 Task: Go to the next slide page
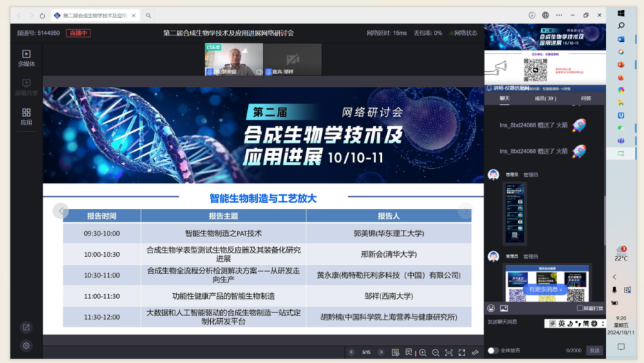pyautogui.click(x=381, y=352)
